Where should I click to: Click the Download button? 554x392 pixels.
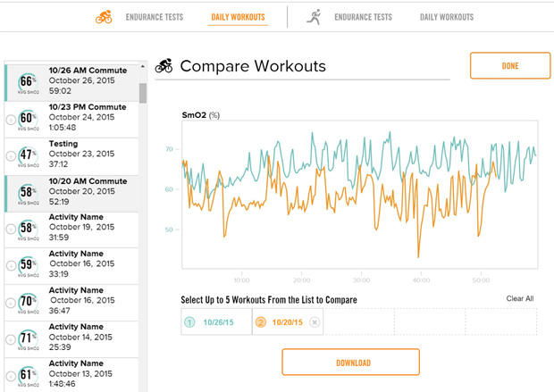(350, 363)
